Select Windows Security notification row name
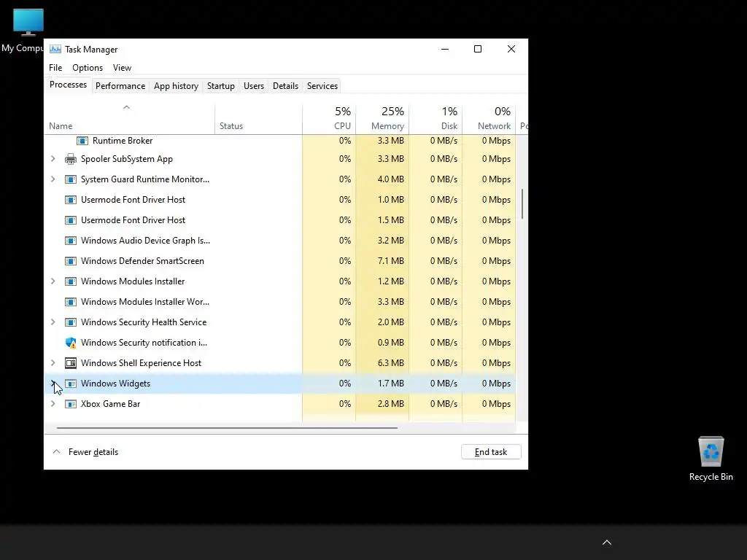Viewport: 747px width, 560px height. 144,343
